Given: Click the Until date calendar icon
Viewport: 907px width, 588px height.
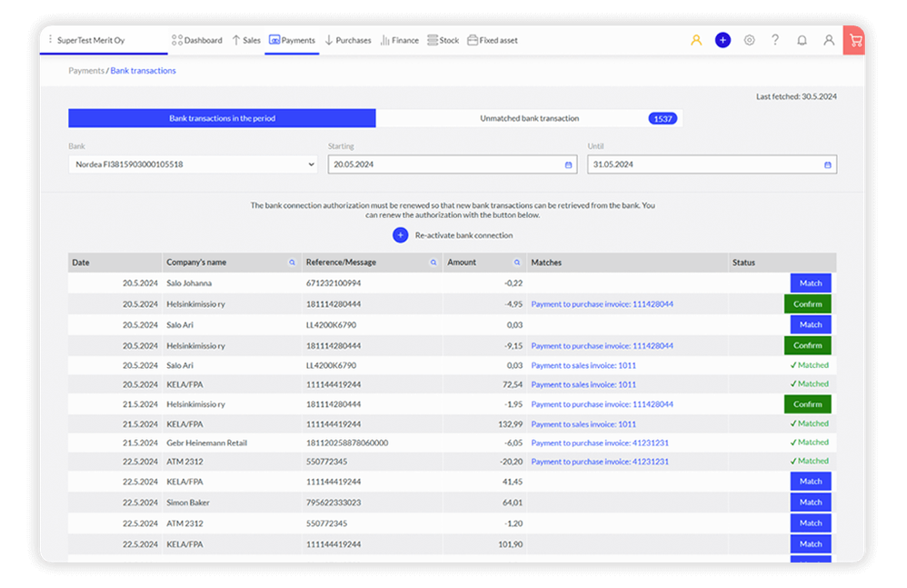Looking at the screenshot, I should [x=827, y=164].
